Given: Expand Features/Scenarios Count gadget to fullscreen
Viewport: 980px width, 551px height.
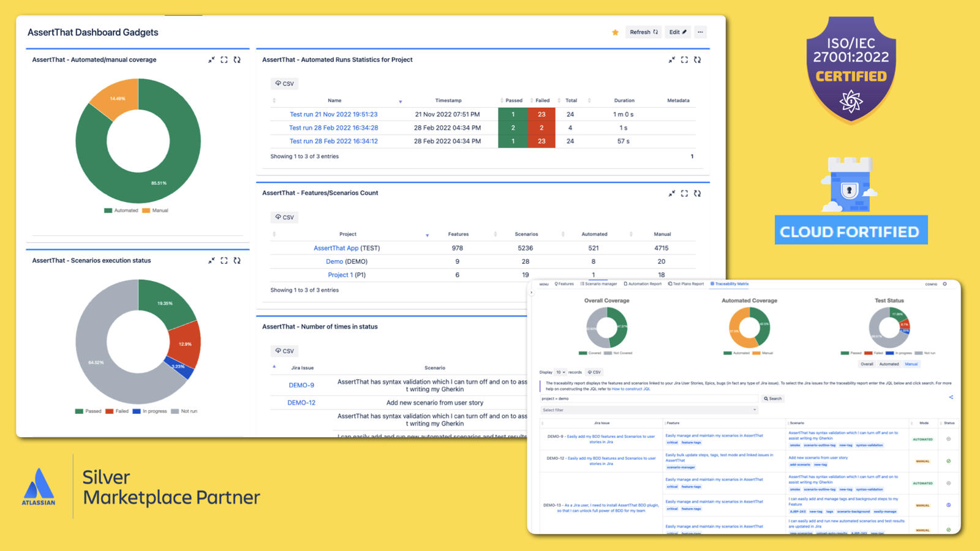Looking at the screenshot, I should (684, 193).
